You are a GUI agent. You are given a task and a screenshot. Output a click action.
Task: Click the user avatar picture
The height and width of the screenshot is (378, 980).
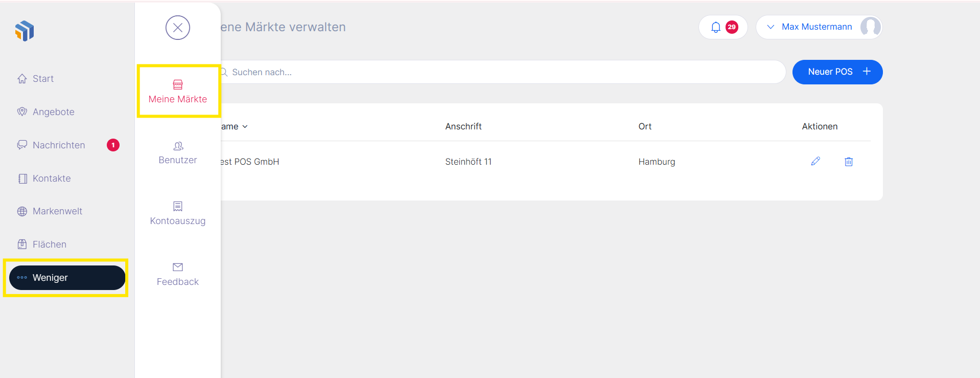pyautogui.click(x=870, y=27)
